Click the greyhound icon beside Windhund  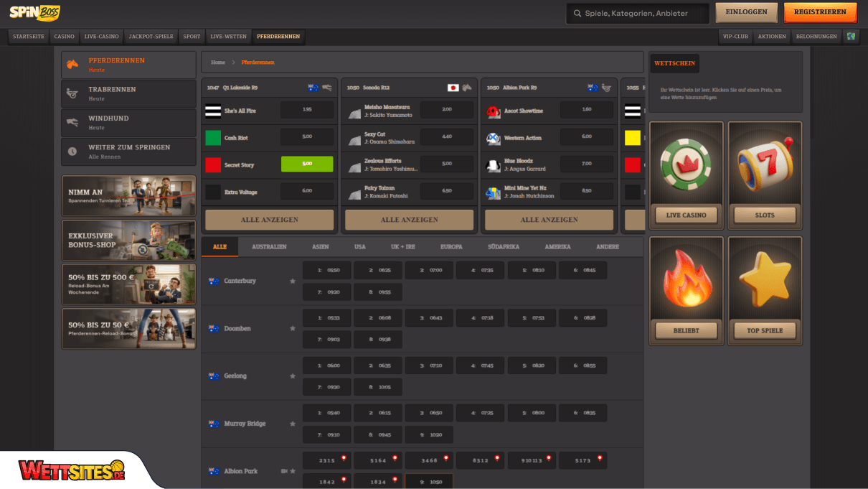pyautogui.click(x=72, y=122)
